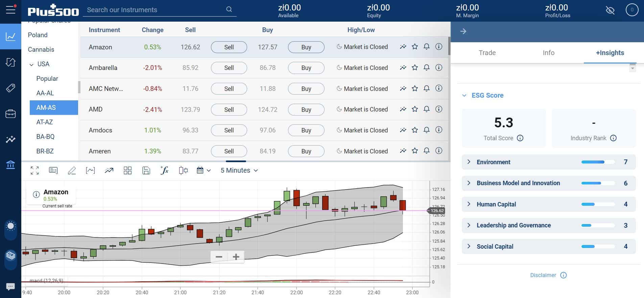Open the fx indicators tool
644x298 pixels.
(164, 170)
